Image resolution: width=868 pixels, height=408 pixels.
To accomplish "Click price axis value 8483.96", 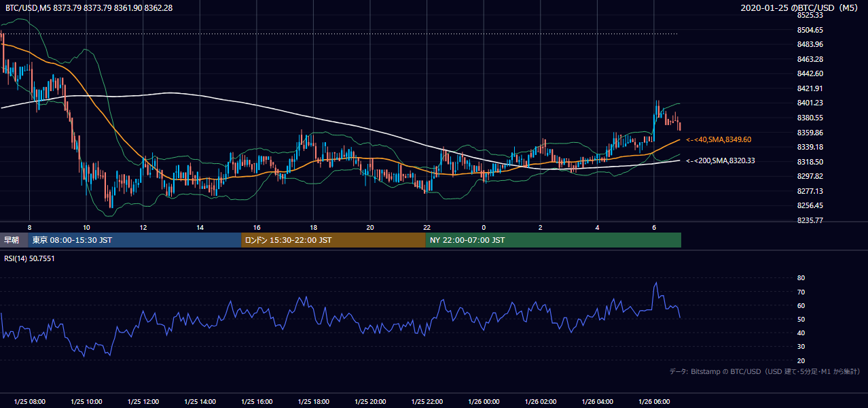I will coord(810,44).
